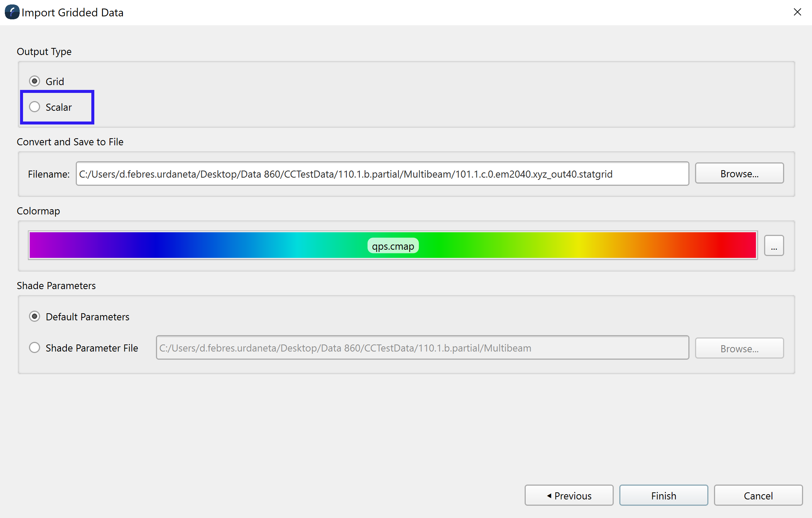Screen dimensions: 812x518
Task: Cancel the import wizard
Action: 758,495
